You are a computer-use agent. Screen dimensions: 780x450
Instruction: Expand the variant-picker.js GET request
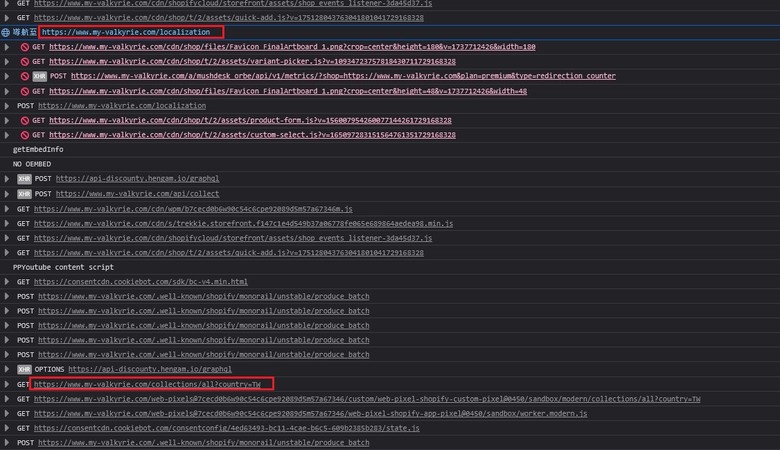[x=6, y=62]
